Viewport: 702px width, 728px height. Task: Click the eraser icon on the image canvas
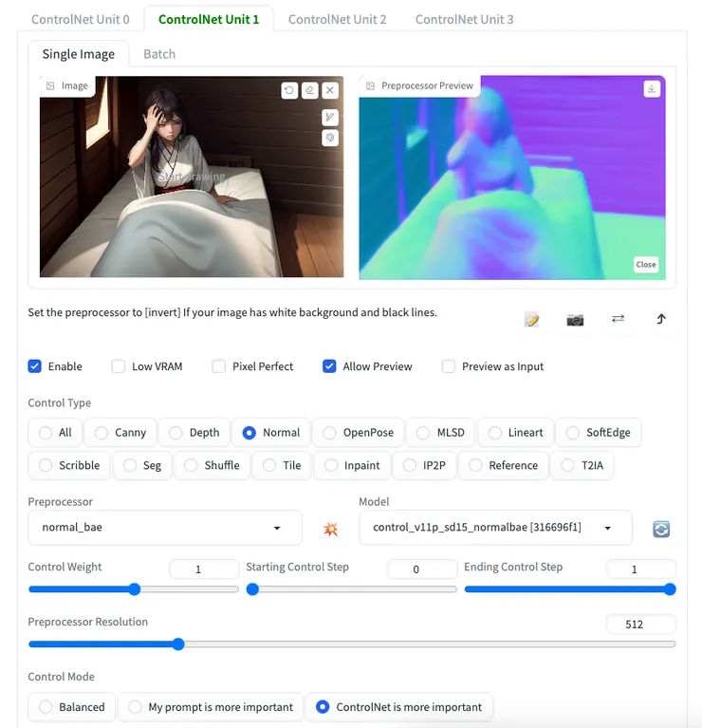[x=309, y=90]
